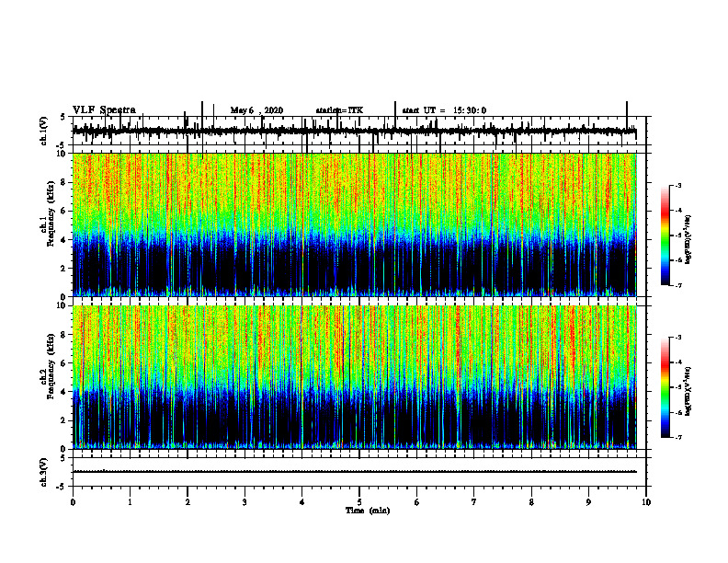This screenshot has width=728, height=563.
Task: Click the 'station=ITK' label
Action: coord(339,110)
